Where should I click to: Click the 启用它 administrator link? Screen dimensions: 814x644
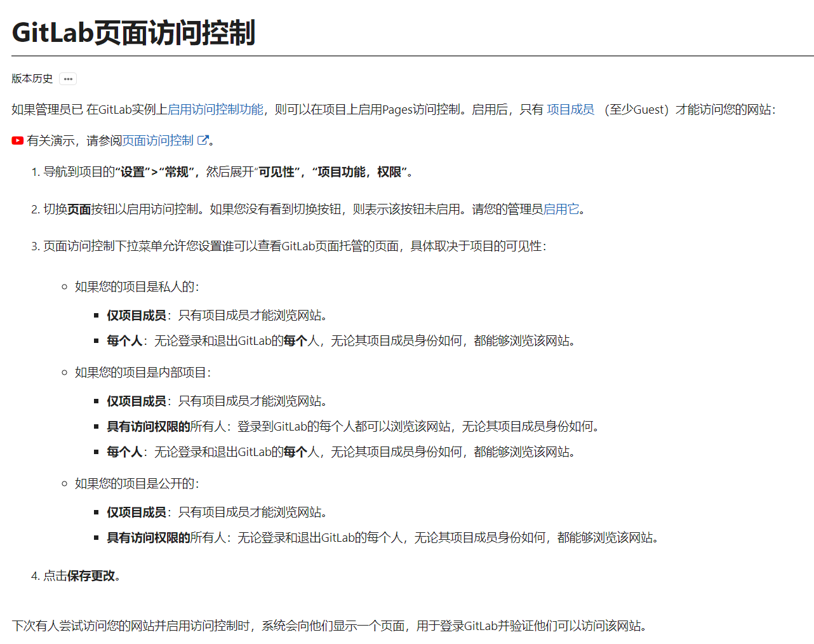coord(561,209)
